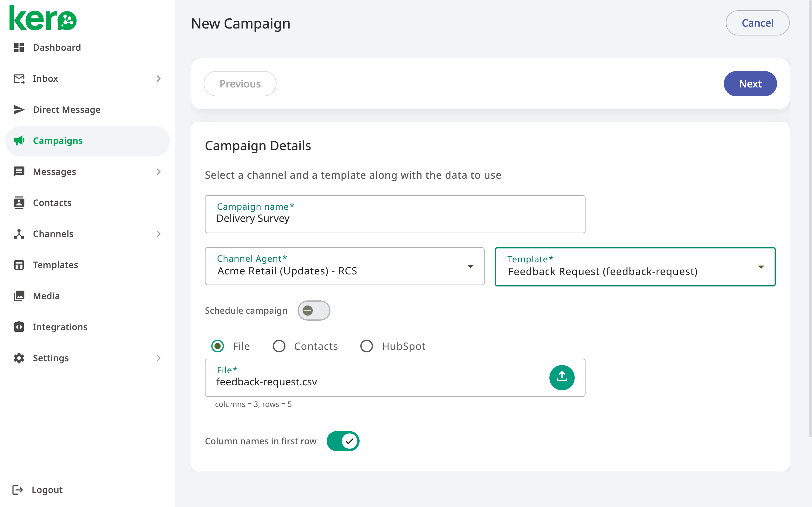This screenshot has width=812, height=507.
Task: Click the Logout exit icon
Action: point(17,490)
